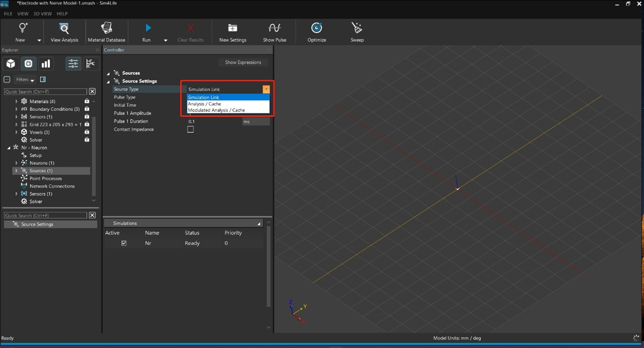Click the Run simulation play icon

pyautogui.click(x=148, y=28)
